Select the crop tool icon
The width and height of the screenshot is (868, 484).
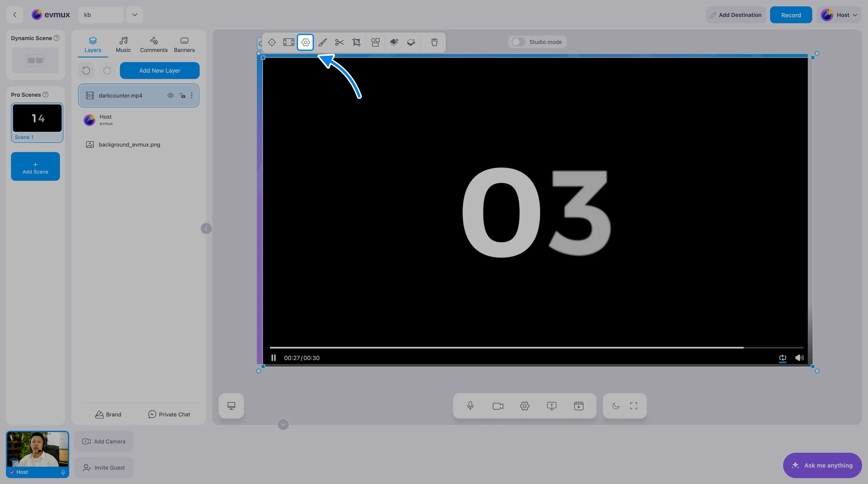pyautogui.click(x=356, y=42)
